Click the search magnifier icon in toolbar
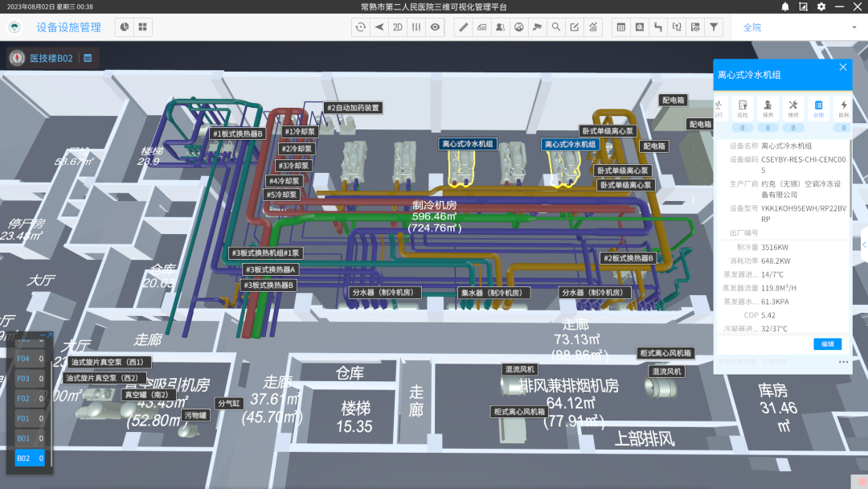The image size is (868, 489). coord(555,27)
